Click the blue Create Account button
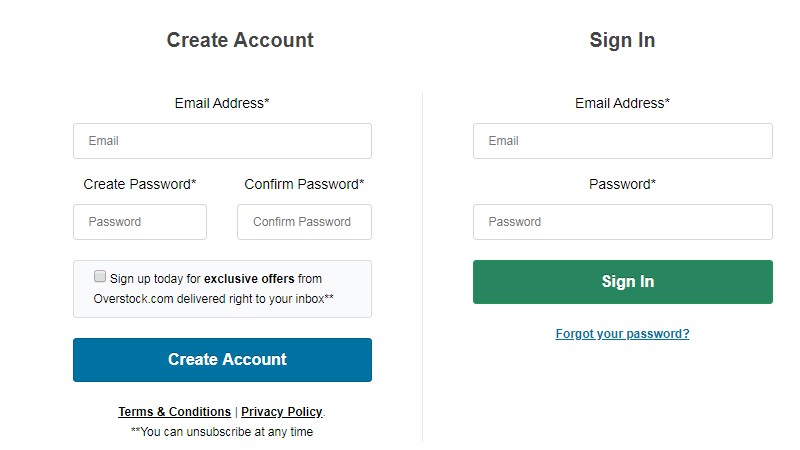The height and width of the screenshot is (450, 800). tap(222, 360)
